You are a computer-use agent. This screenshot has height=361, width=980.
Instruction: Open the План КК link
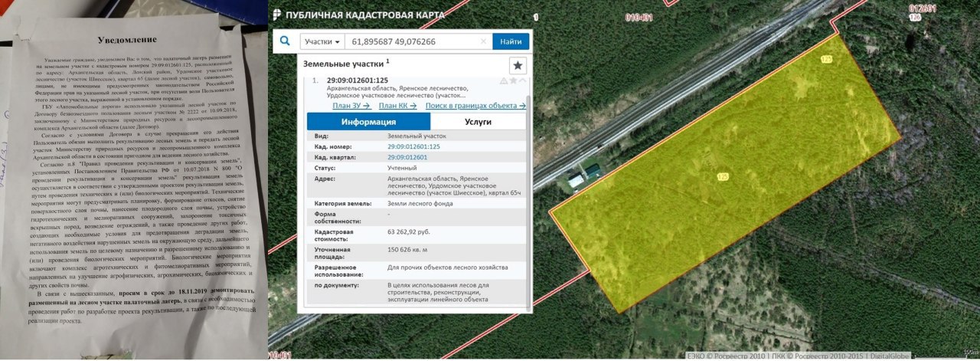click(398, 106)
